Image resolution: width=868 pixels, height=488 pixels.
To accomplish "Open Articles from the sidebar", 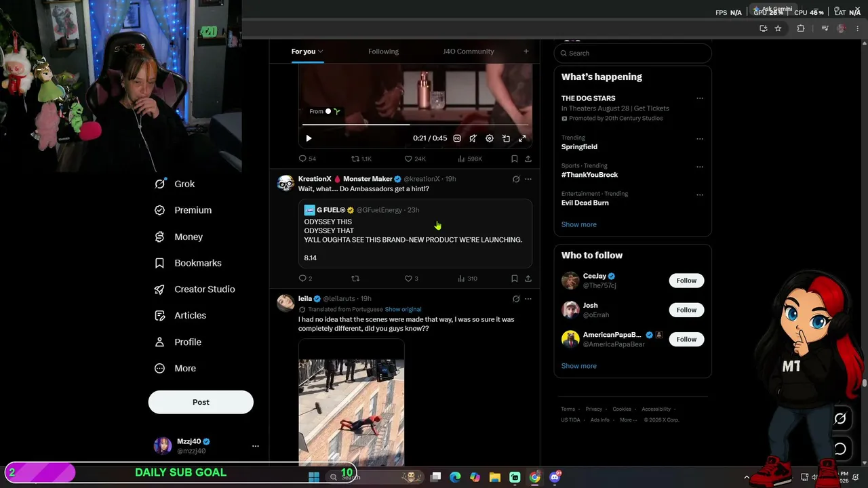I will pyautogui.click(x=180, y=315).
